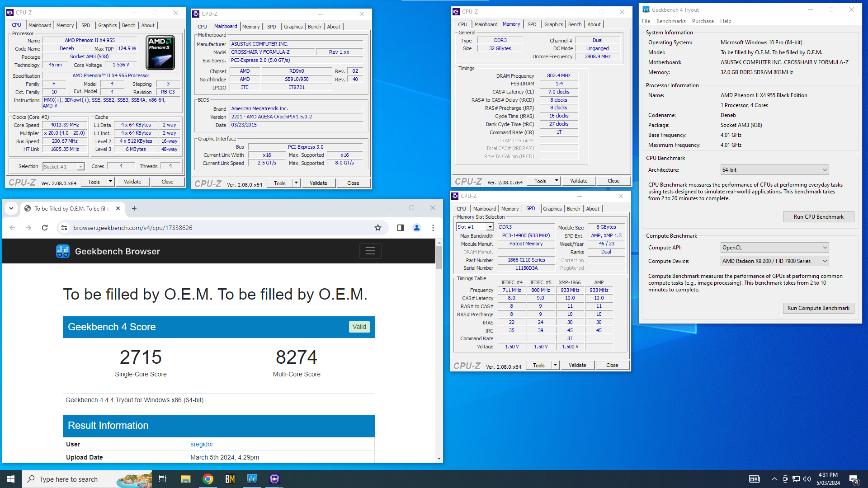Open Tools dropdown arrow in Mainboard window
Screen dimensions: 868x488
296,183
